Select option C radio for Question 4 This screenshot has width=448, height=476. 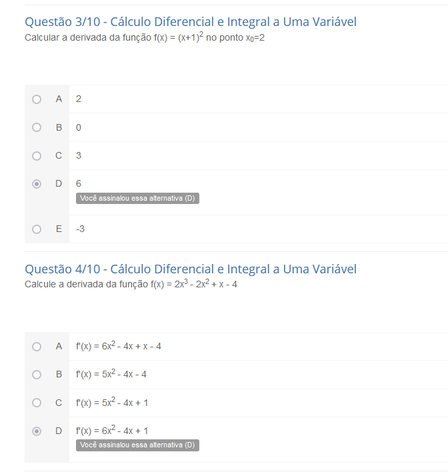click(x=37, y=403)
